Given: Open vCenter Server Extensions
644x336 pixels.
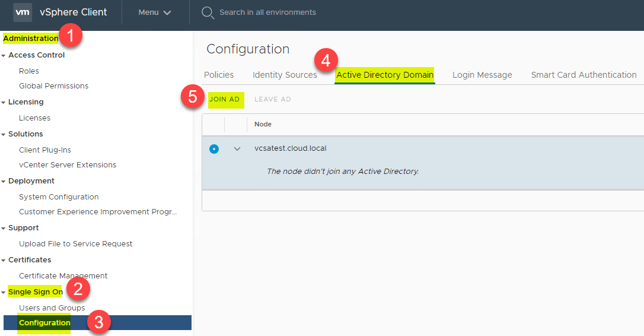Looking at the screenshot, I should click(x=68, y=165).
